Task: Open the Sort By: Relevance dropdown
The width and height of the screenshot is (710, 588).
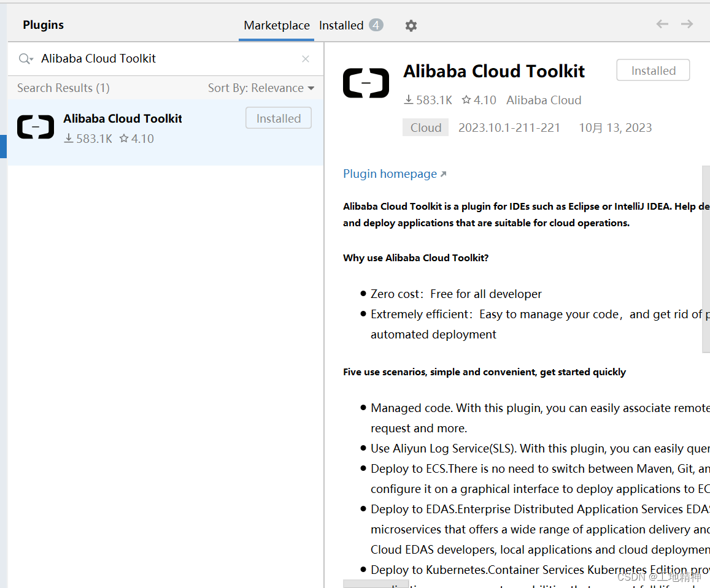Action: [x=261, y=88]
